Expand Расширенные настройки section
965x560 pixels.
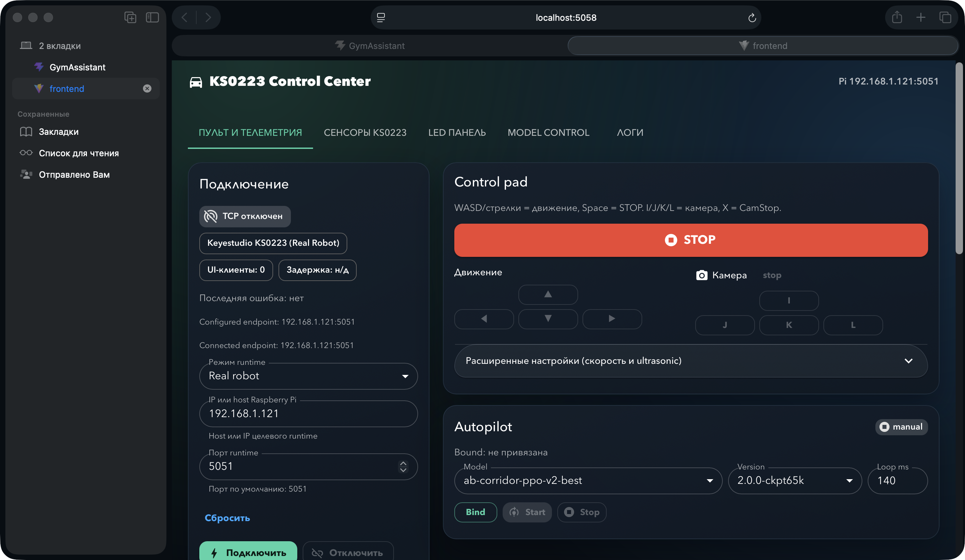(x=691, y=361)
